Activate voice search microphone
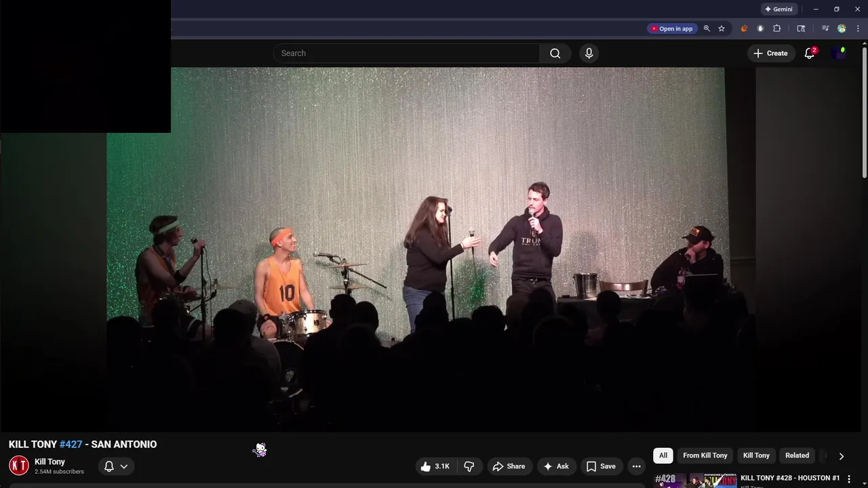Image resolution: width=868 pixels, height=488 pixels. tap(589, 54)
